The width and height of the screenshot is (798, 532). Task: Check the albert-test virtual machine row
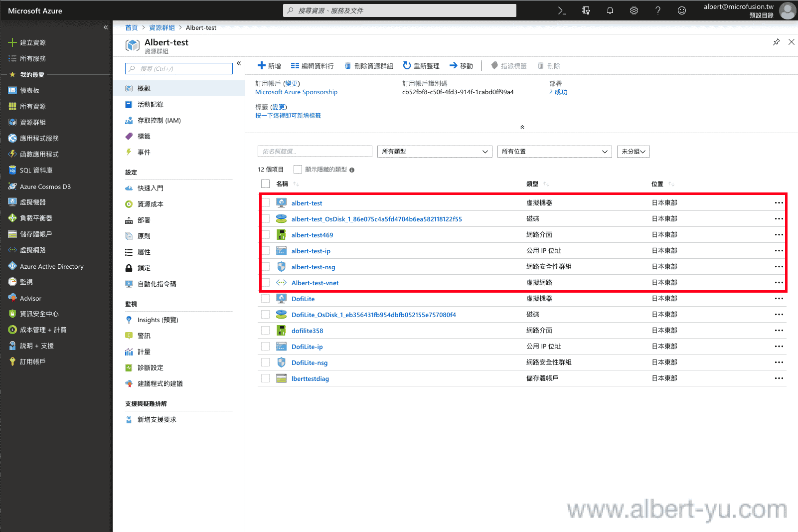[x=265, y=203]
